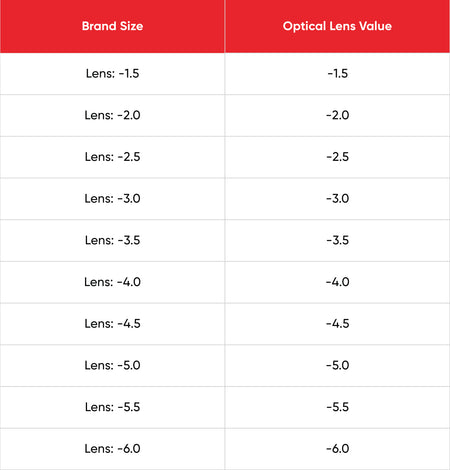
Task: Select the Lens: -4.0 brand size cell
Action: [112, 282]
